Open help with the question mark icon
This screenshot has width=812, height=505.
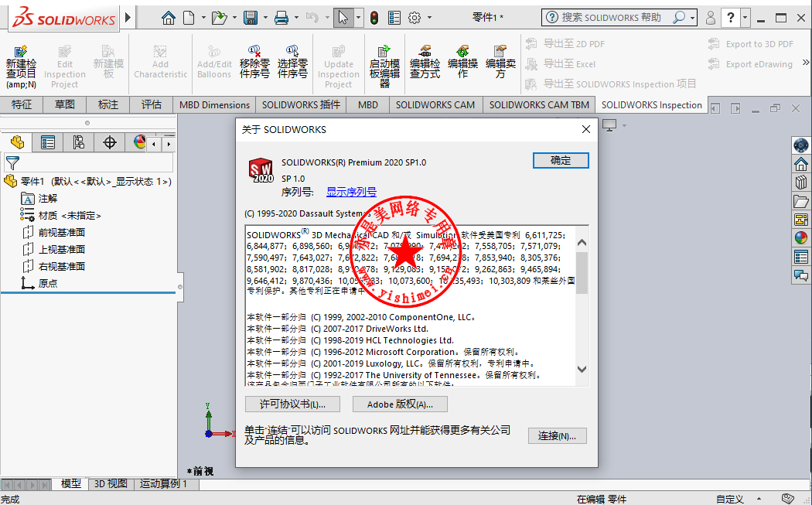pos(730,18)
